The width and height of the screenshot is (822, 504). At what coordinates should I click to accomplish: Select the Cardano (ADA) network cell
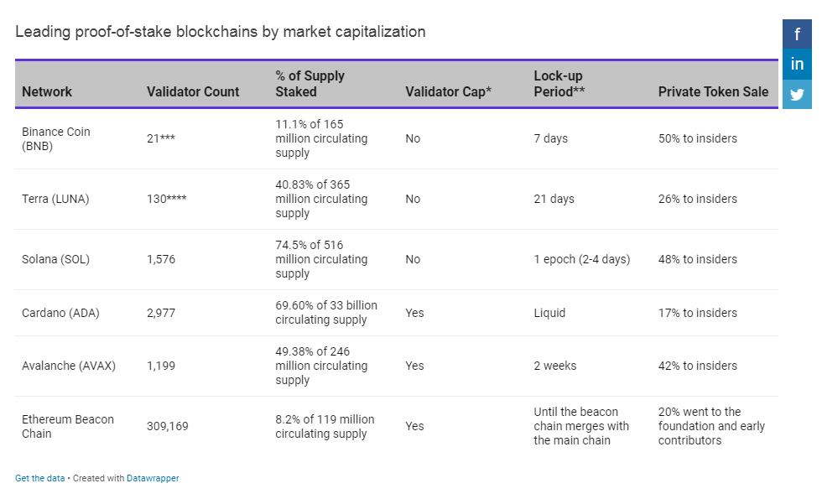pyautogui.click(x=60, y=313)
